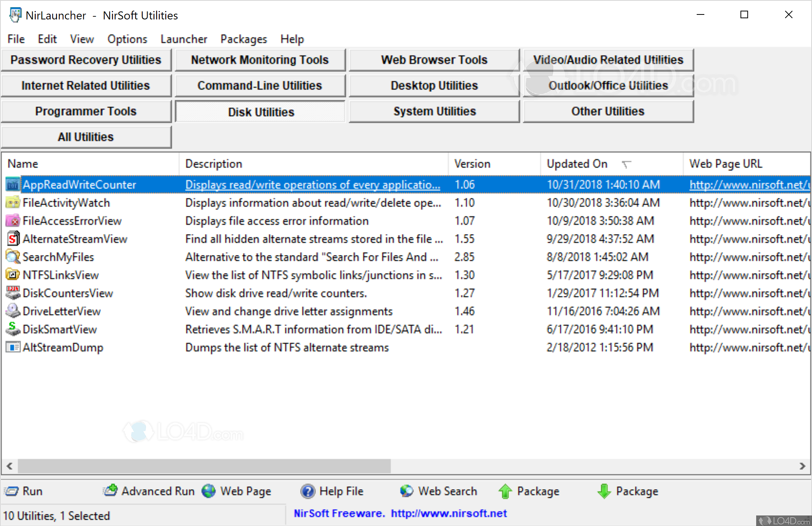Sort by Updated On column header
This screenshot has width=812, height=526.
[x=577, y=164]
